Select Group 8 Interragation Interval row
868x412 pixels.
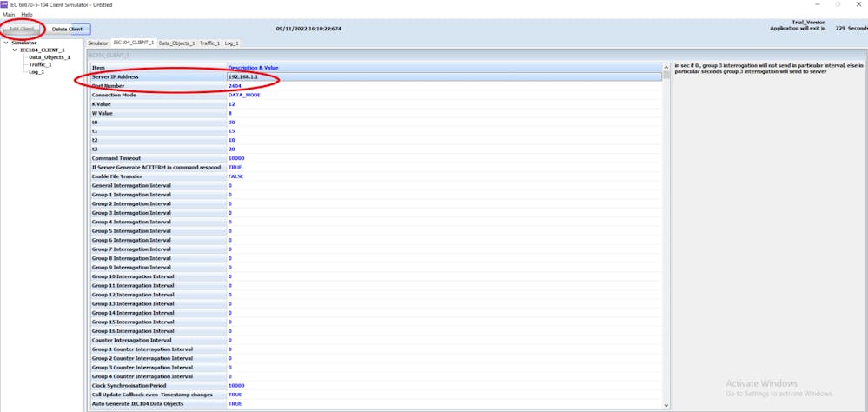(x=375, y=258)
